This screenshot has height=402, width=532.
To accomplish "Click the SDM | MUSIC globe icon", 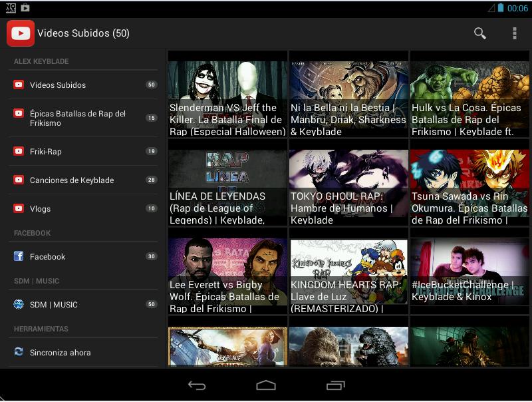I will coord(19,304).
